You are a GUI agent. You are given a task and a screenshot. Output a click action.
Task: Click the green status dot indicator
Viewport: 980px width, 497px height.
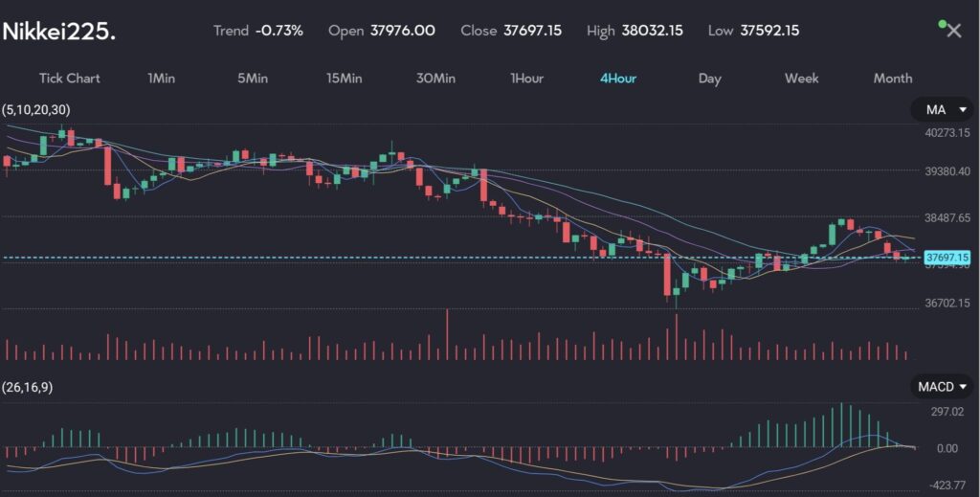coord(942,23)
